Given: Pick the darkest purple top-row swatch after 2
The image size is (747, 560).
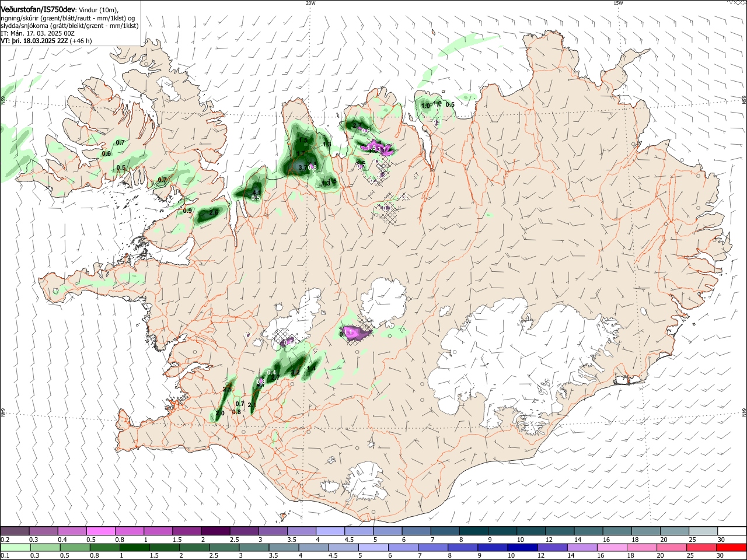Looking at the screenshot, I should coord(215,531).
